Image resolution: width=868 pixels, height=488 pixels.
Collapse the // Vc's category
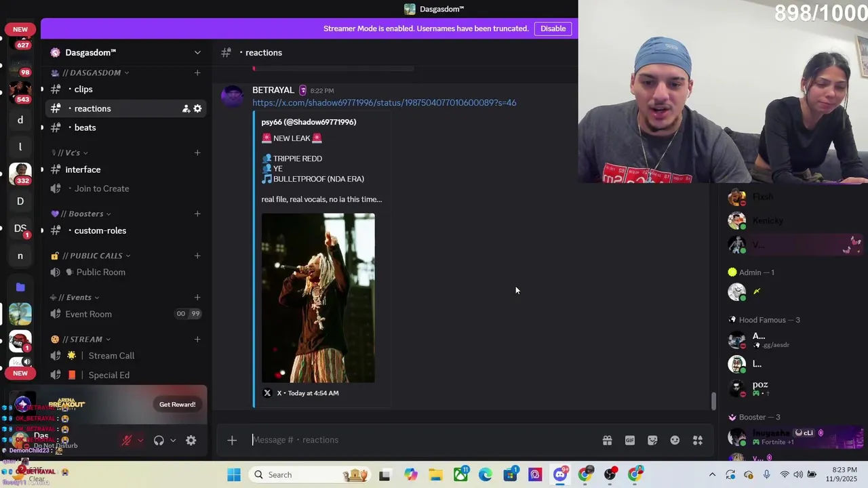click(70, 152)
